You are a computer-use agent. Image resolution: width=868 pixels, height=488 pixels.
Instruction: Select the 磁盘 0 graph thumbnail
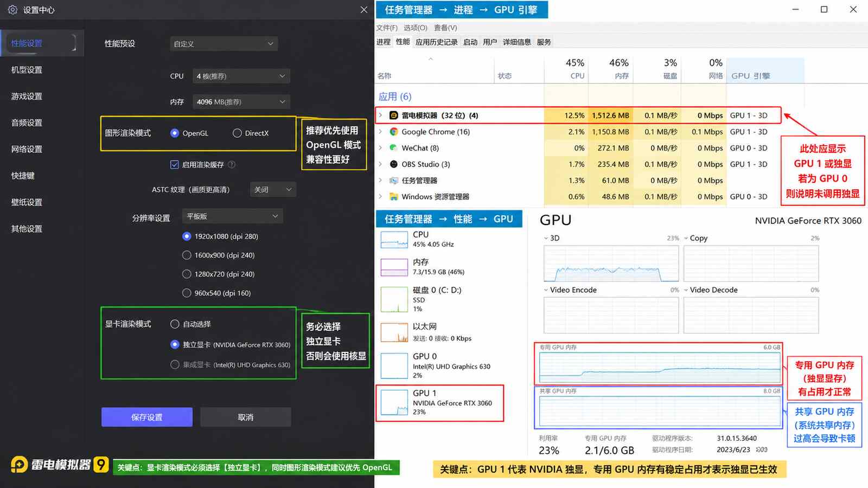pyautogui.click(x=394, y=300)
